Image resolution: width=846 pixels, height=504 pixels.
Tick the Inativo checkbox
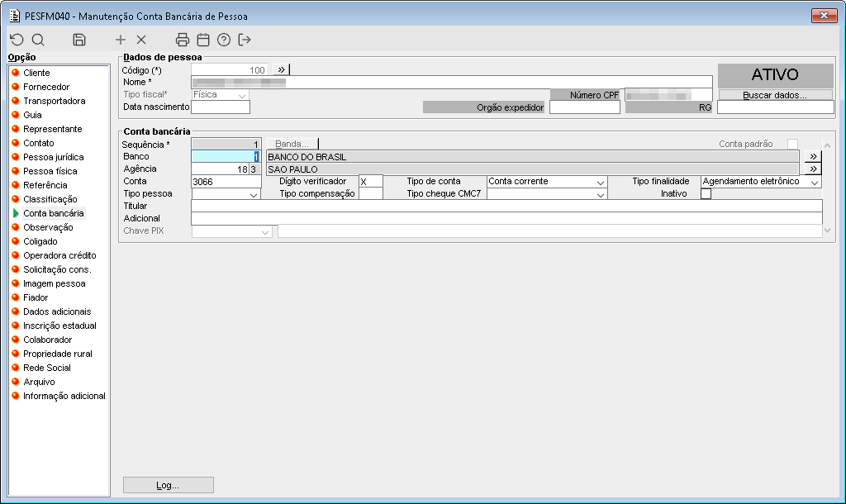(706, 193)
